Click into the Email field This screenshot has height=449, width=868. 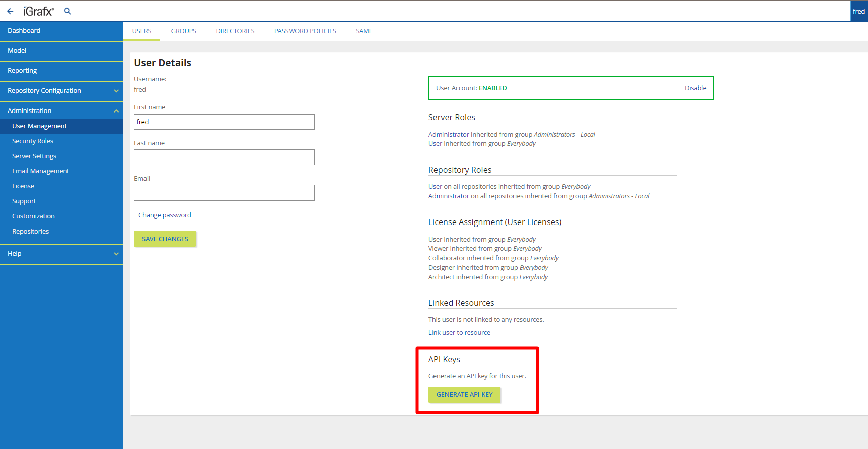[x=224, y=193]
